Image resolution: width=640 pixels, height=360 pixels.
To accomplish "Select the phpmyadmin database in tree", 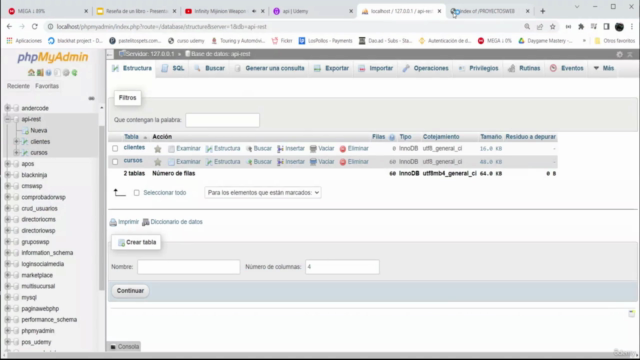I will pyautogui.click(x=38, y=331).
